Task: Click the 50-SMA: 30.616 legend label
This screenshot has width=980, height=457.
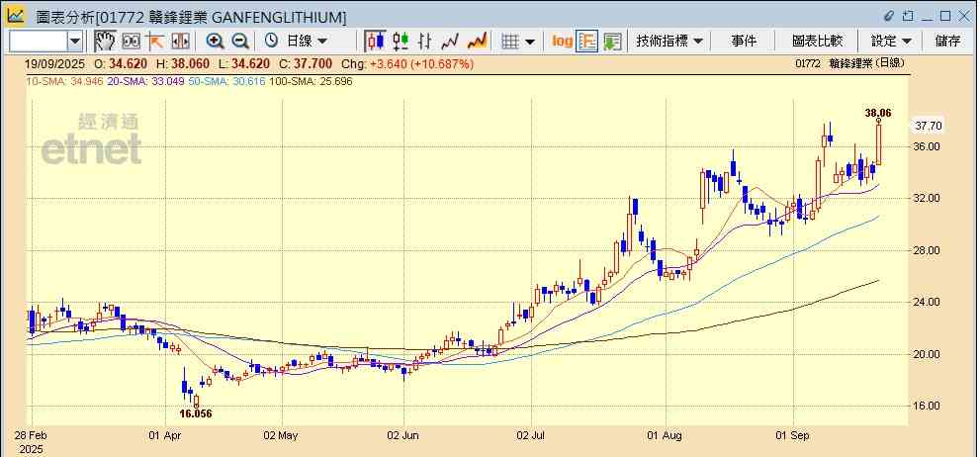Action: click(226, 81)
